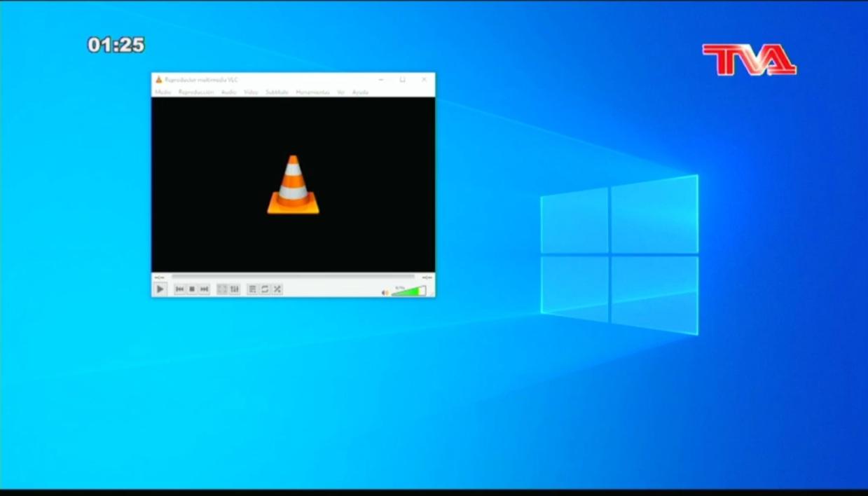Screen dimensions: 868x496
Task: Show the playlist view
Action: pos(252,289)
